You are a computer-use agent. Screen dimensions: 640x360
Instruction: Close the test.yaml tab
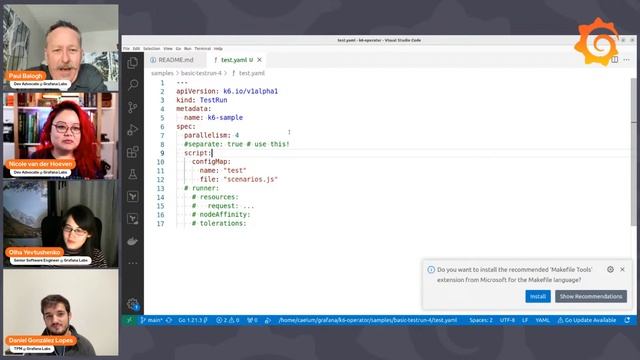[x=259, y=60]
